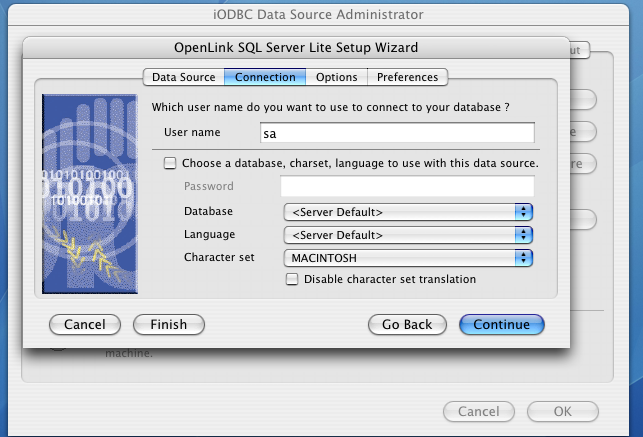643x437 pixels.
Task: Click the 'Character set' label text
Action: click(219, 257)
